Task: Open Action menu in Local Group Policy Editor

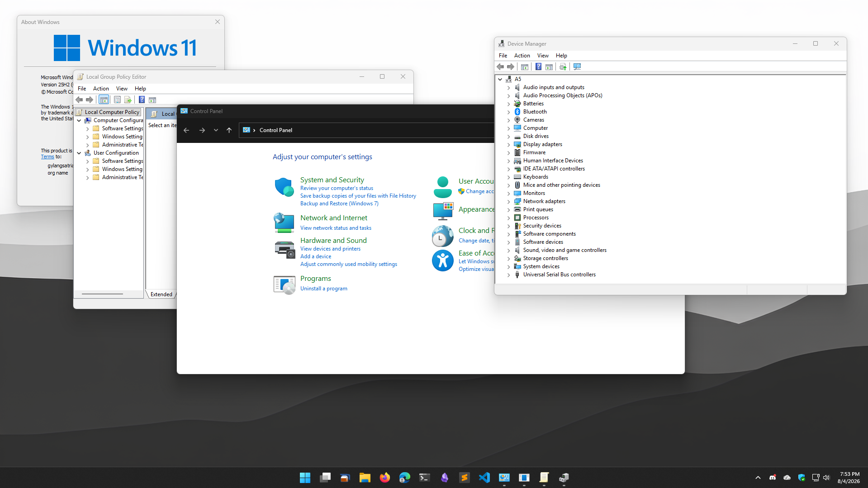Action: (x=101, y=89)
